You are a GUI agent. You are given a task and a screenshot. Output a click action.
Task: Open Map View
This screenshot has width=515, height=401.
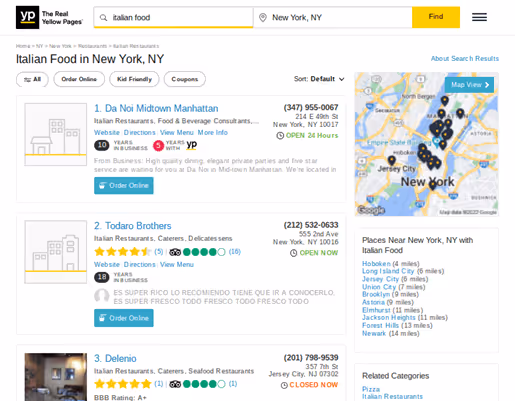pyautogui.click(x=469, y=85)
